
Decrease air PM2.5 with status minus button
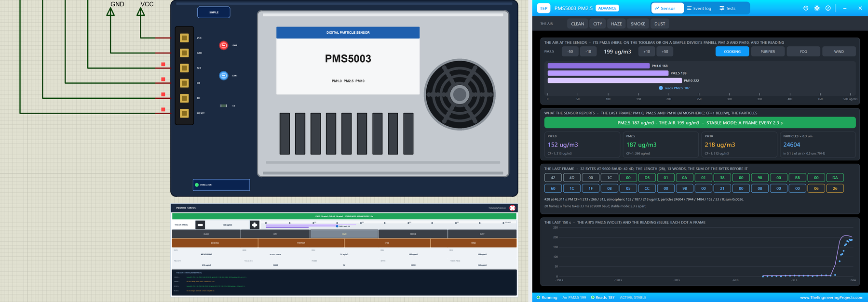pyautogui.click(x=200, y=225)
